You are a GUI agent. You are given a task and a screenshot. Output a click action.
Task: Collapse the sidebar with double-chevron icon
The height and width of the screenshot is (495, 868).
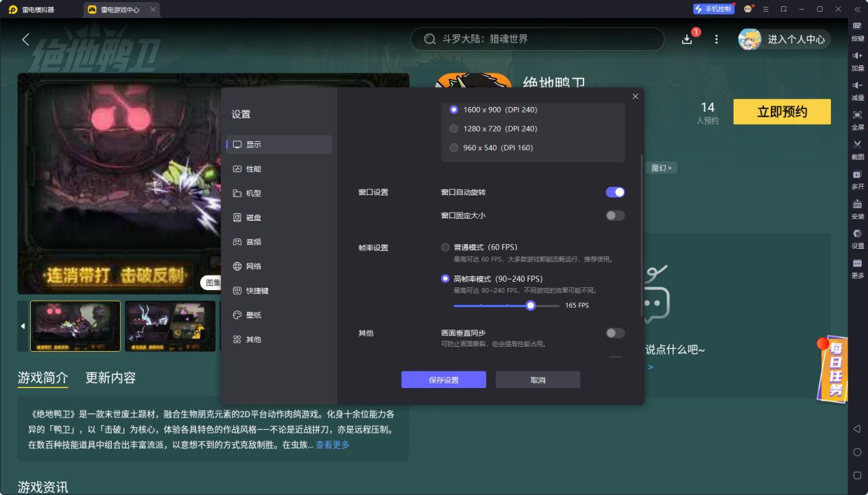[857, 9]
